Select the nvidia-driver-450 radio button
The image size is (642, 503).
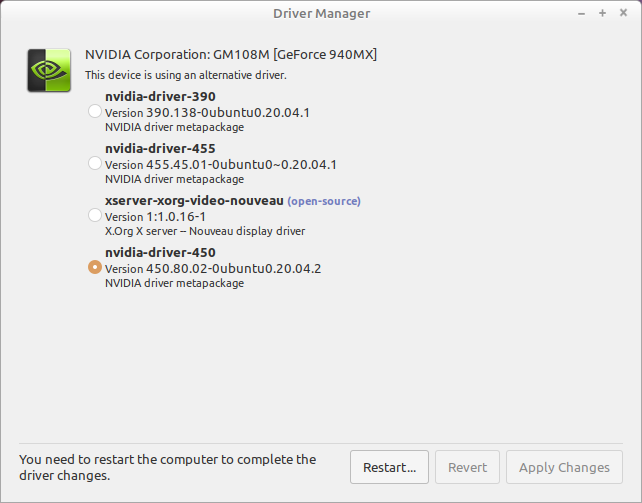(x=95, y=267)
